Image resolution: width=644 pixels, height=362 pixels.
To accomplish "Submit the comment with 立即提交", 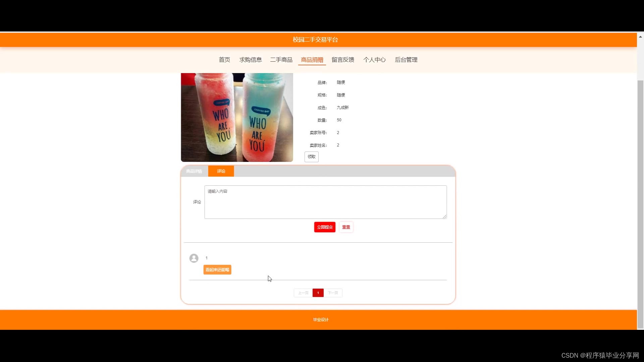I will (325, 227).
